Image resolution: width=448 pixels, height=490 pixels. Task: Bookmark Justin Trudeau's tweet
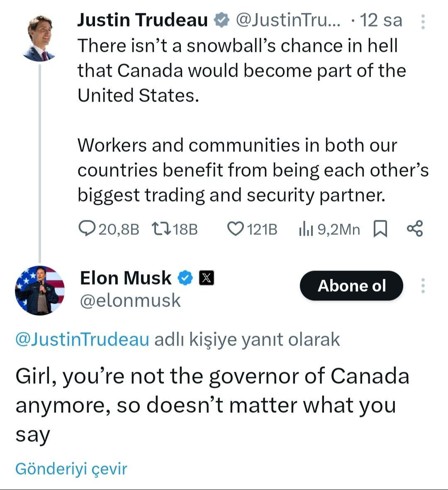[x=380, y=229]
